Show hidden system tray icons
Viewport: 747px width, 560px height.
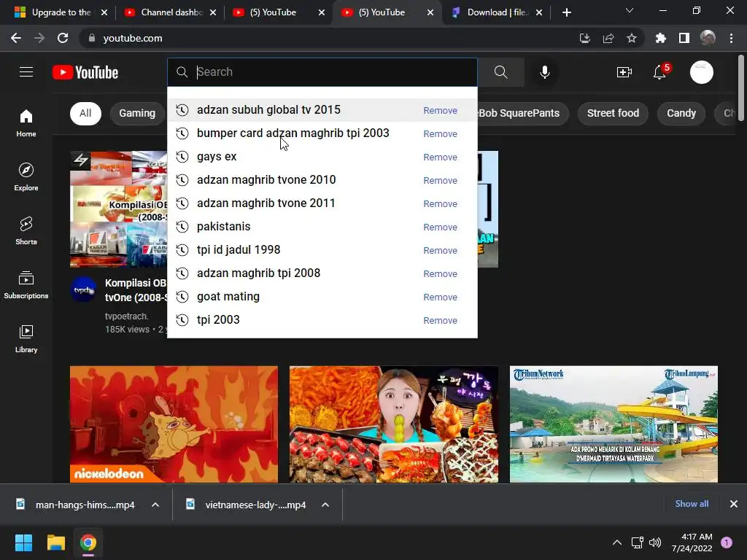coord(617,542)
